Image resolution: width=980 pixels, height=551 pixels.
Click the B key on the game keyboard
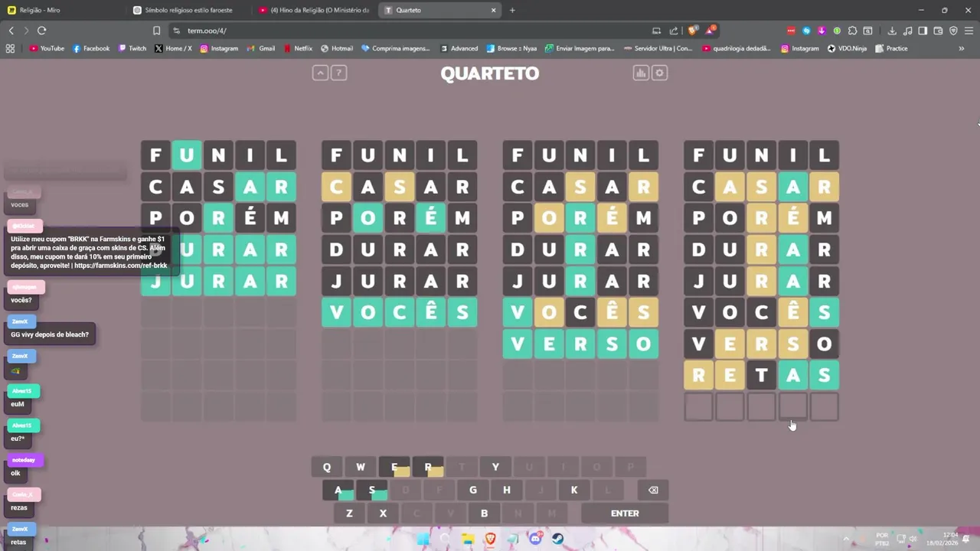pyautogui.click(x=484, y=513)
